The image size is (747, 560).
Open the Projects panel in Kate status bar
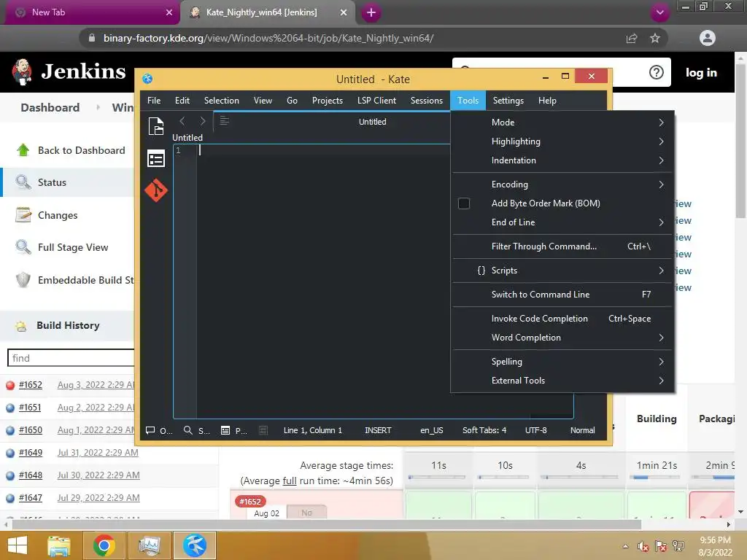[234, 430]
